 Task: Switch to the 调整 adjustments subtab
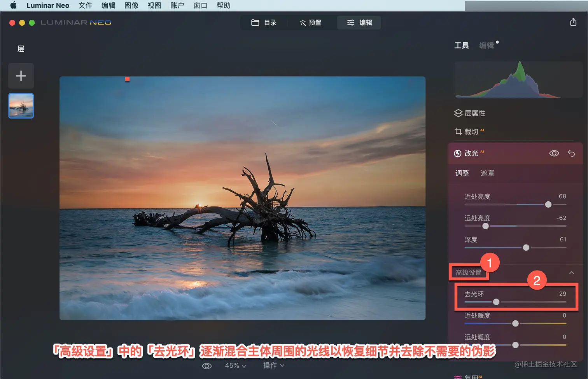[462, 173]
